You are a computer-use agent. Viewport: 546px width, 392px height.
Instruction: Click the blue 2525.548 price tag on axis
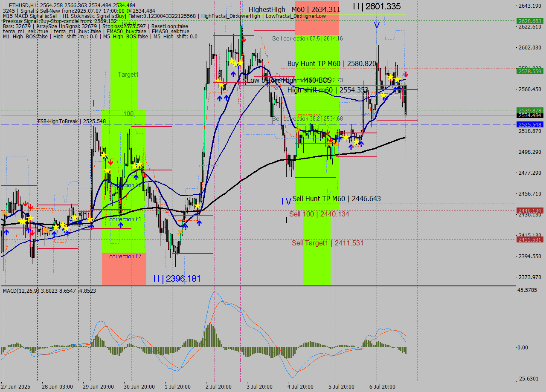click(529, 124)
